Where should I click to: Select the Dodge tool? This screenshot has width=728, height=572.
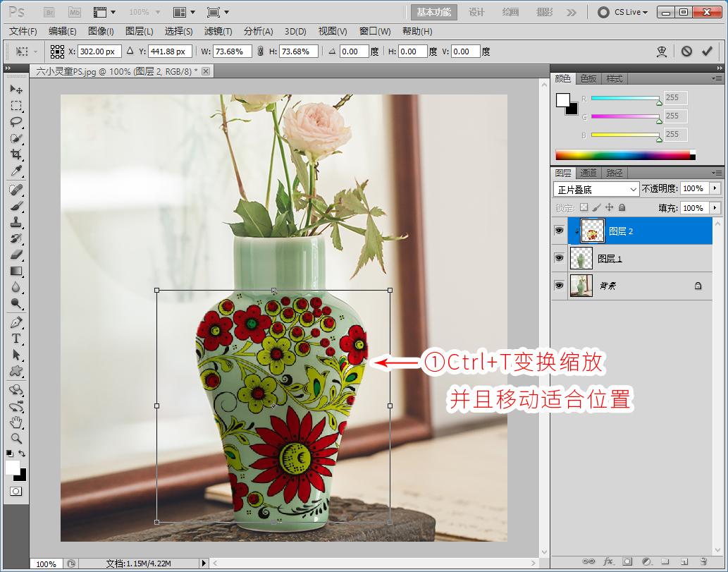click(x=16, y=303)
